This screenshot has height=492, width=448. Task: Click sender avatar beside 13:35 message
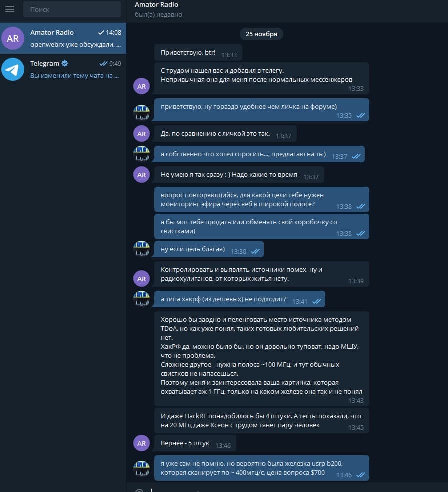point(141,113)
